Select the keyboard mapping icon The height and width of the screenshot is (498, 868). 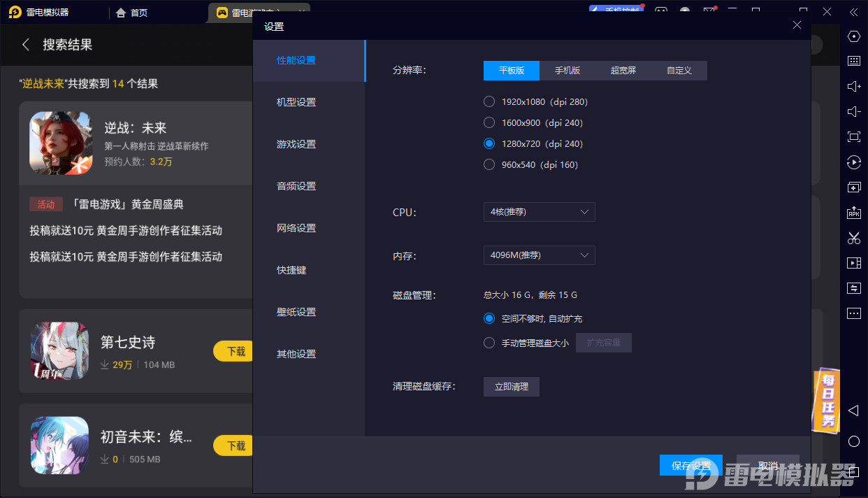(853, 61)
